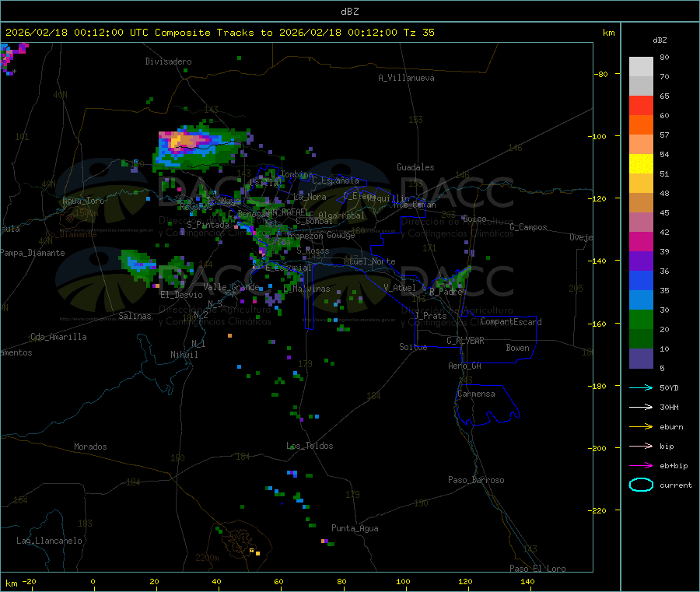
Task: Click the Agua_Toro map label
Action: pyautogui.click(x=83, y=201)
